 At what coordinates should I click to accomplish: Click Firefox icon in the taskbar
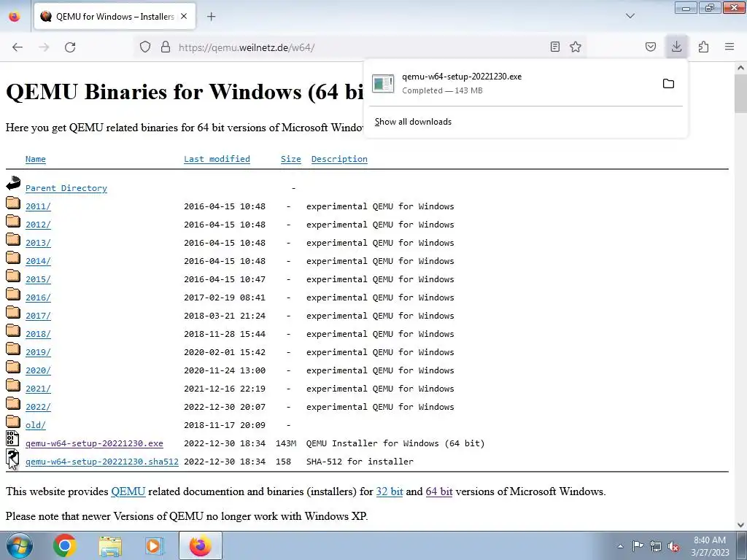200,545
